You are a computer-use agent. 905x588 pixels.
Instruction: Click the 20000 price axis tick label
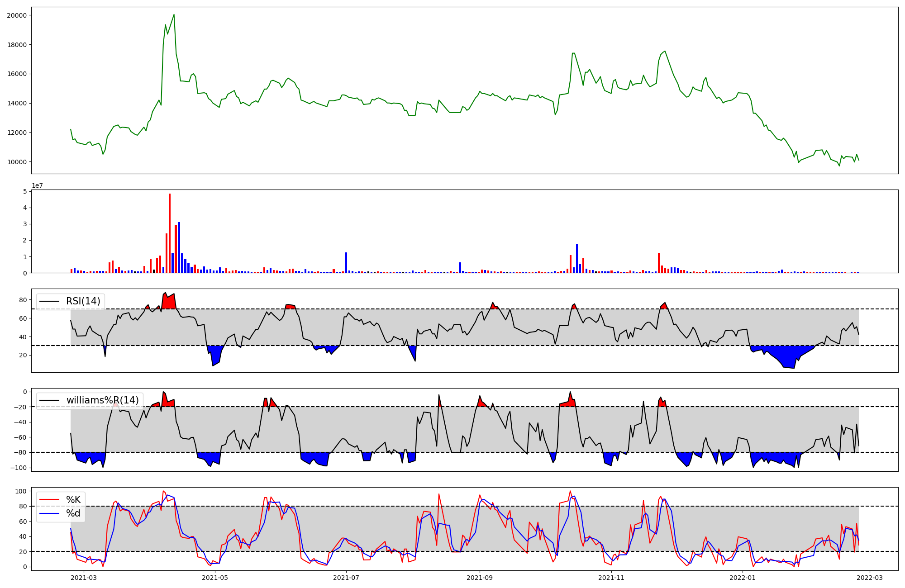pos(17,15)
